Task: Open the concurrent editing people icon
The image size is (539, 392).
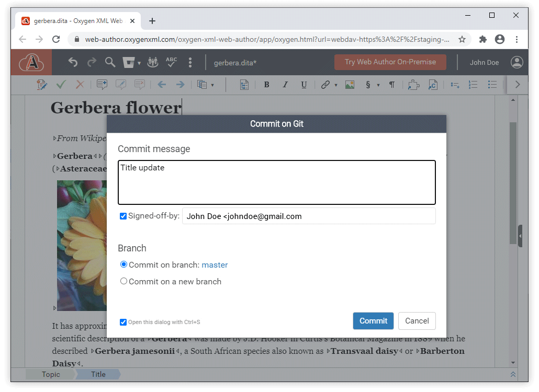Action: click(x=153, y=62)
